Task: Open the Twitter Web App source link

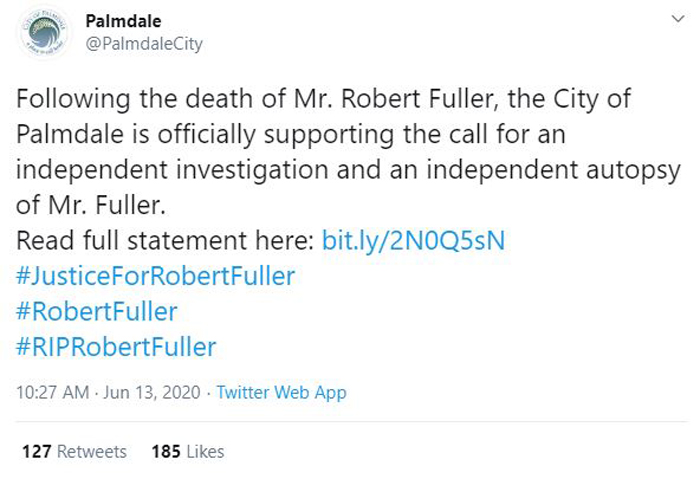Action: (x=281, y=392)
